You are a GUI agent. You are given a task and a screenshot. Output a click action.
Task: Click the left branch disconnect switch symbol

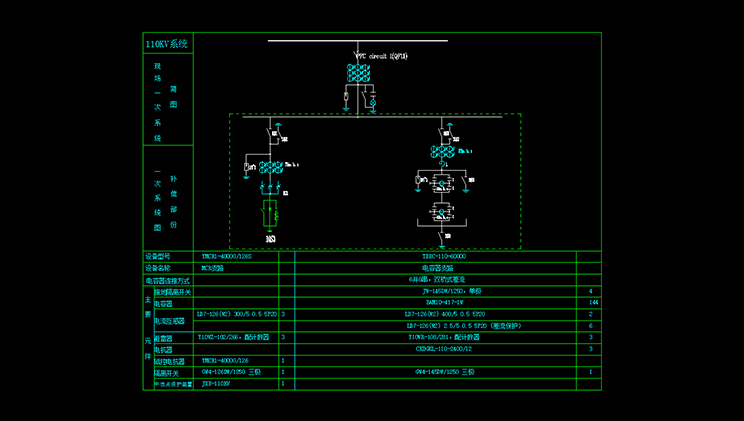coord(270,134)
